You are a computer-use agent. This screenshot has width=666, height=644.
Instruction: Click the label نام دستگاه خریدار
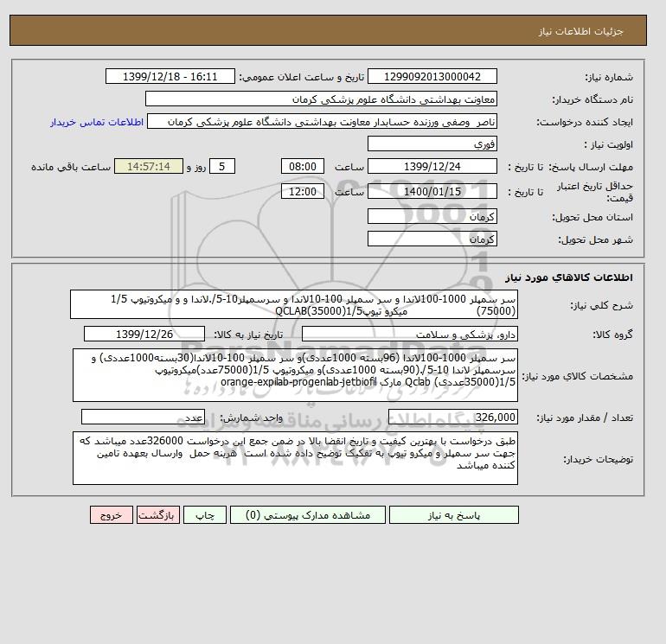coord(592,99)
